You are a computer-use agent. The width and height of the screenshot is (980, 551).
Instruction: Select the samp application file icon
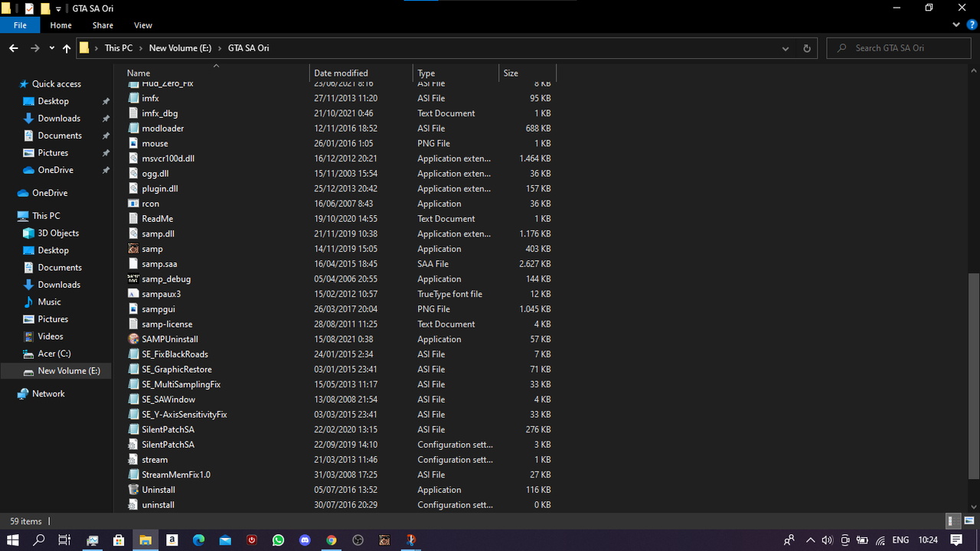click(x=134, y=249)
